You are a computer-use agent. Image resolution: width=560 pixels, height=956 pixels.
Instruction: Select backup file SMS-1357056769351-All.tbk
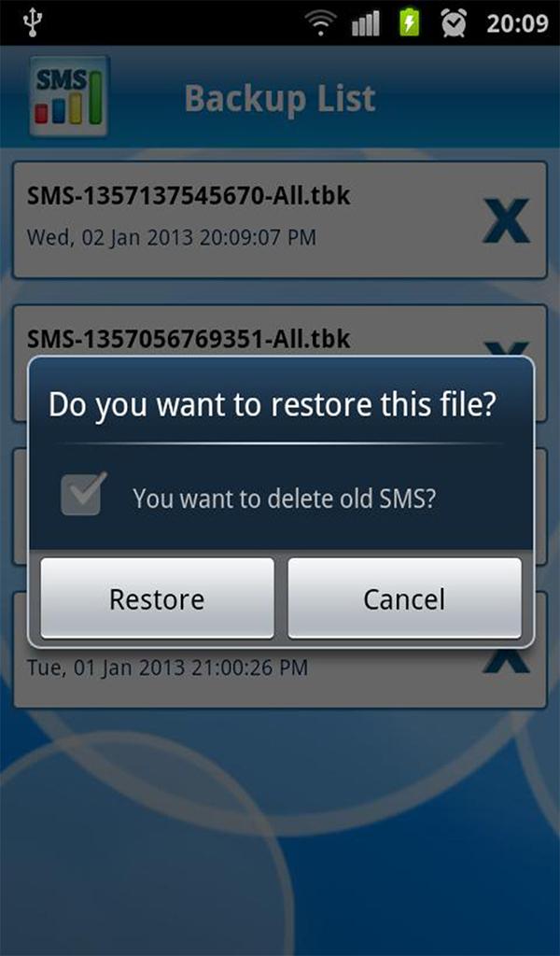(x=189, y=338)
